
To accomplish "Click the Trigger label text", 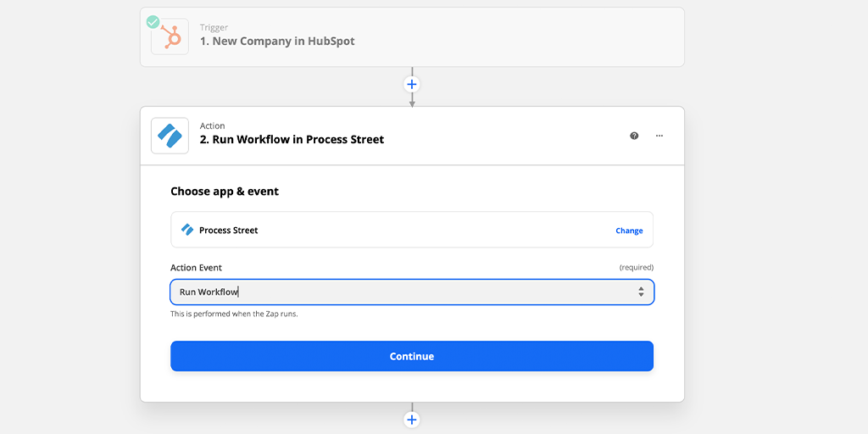I will click(x=214, y=27).
